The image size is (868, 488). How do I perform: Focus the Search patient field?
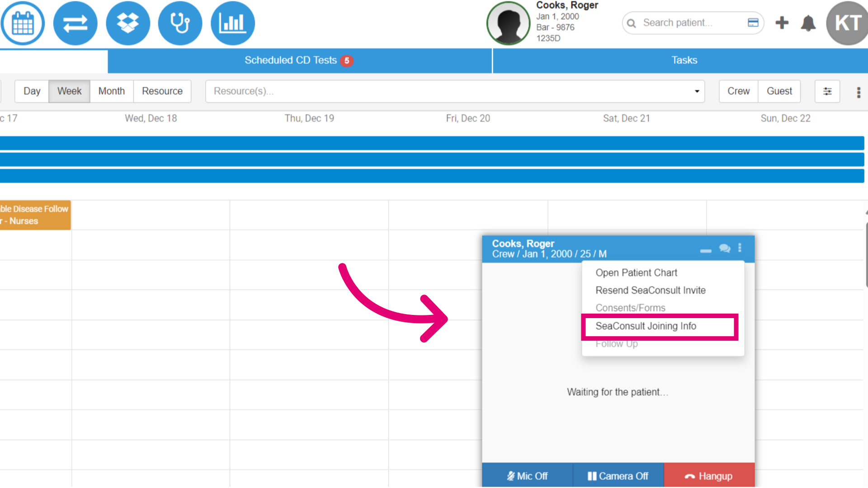tap(693, 23)
